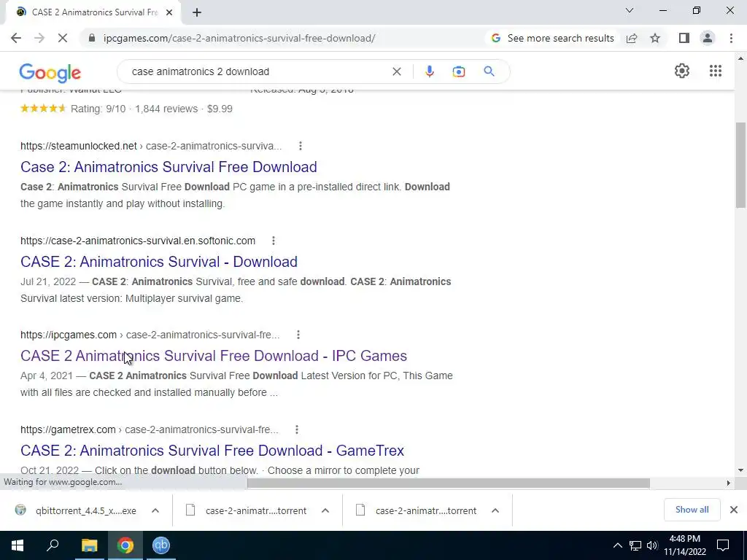Close the downloads bar
The image size is (747, 560).
(x=734, y=510)
